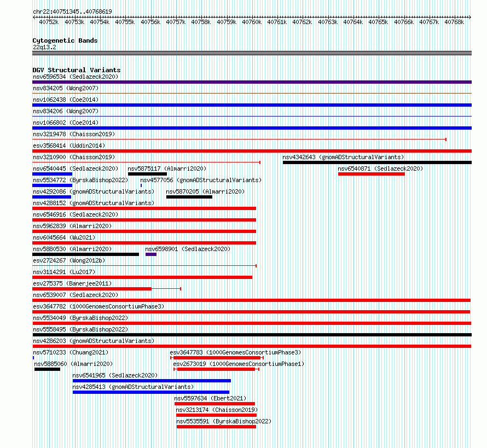This screenshot has width=487, height=448.
Task: Click nsv5885060 (Almarri2020) label
Action: 73,364
